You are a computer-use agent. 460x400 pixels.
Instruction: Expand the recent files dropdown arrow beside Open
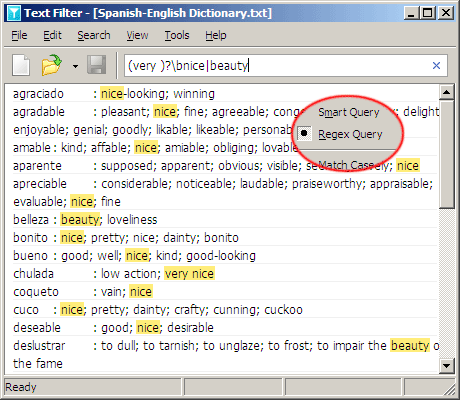[x=75, y=66]
